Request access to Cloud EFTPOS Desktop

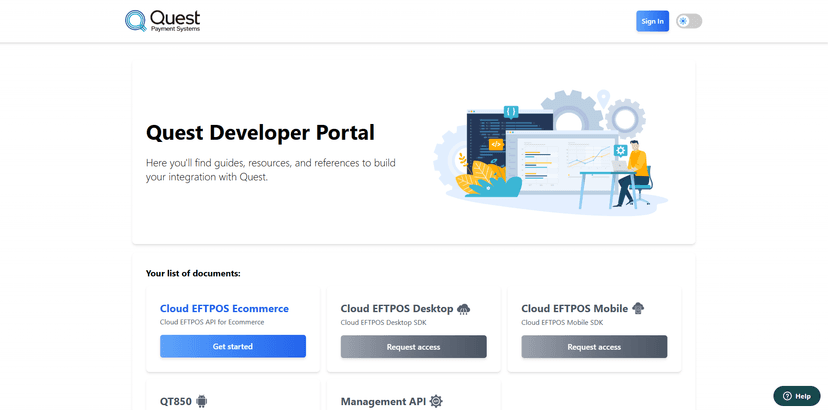click(x=413, y=347)
